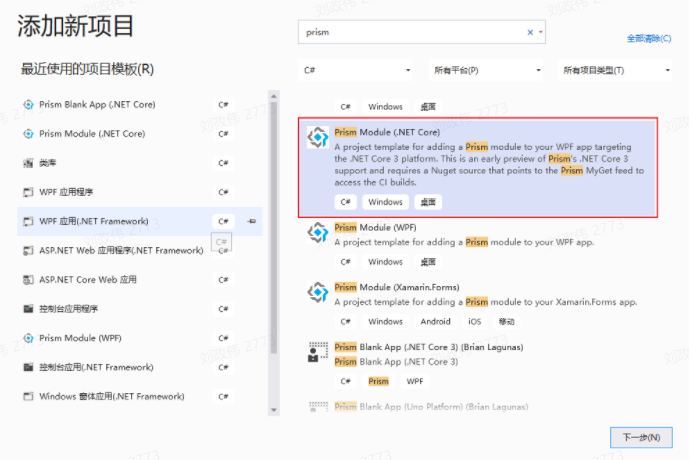
Task: Click the 下一步(N) button
Action: pyautogui.click(x=641, y=438)
